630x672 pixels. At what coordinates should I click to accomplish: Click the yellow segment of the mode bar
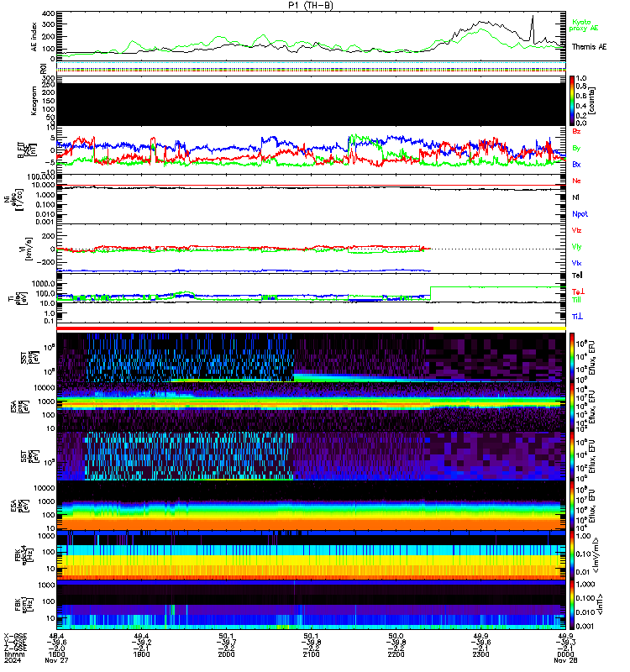tap(499, 328)
